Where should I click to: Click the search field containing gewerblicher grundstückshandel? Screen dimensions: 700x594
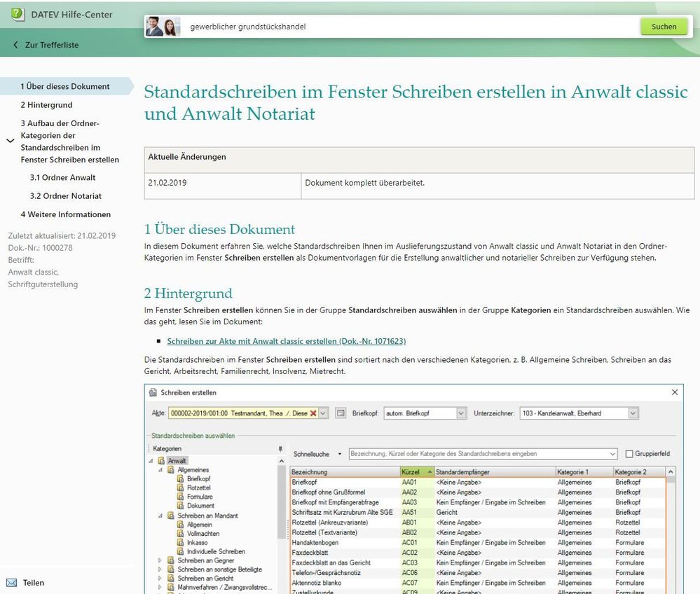coord(411,27)
